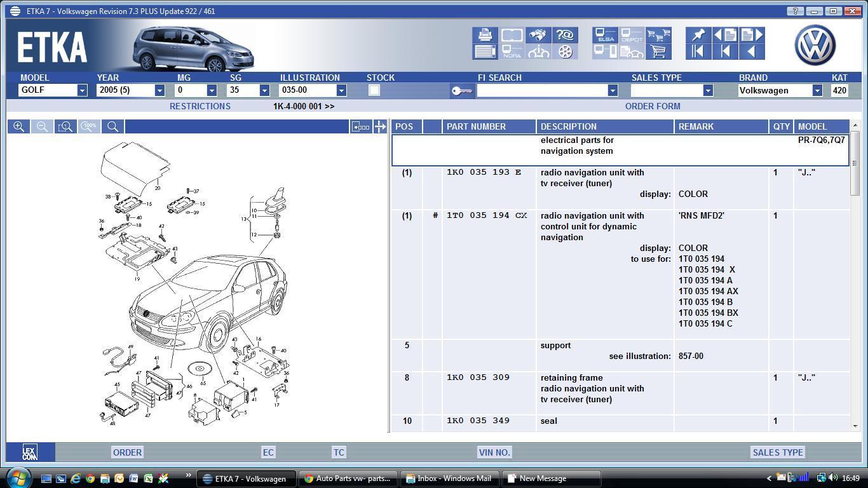Click the binoculars search icon

coord(538,35)
